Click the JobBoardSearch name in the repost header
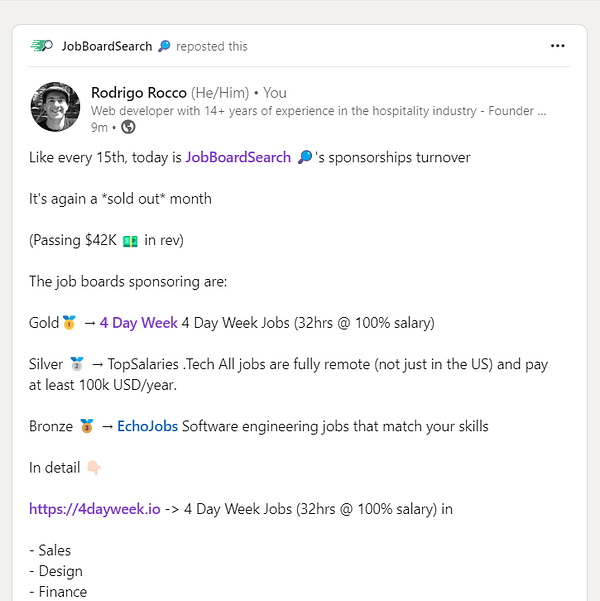 click(x=107, y=46)
